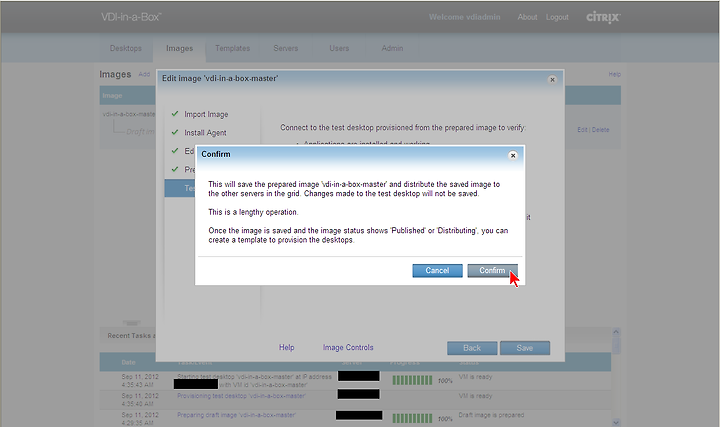Click Logout in the header
The width and height of the screenshot is (720, 427).
[x=557, y=17]
